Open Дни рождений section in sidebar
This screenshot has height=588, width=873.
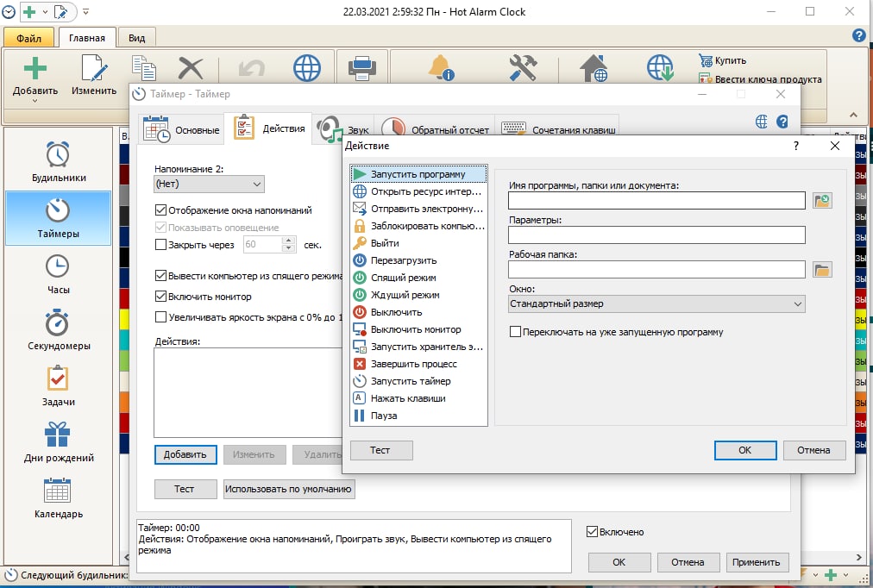(59, 442)
